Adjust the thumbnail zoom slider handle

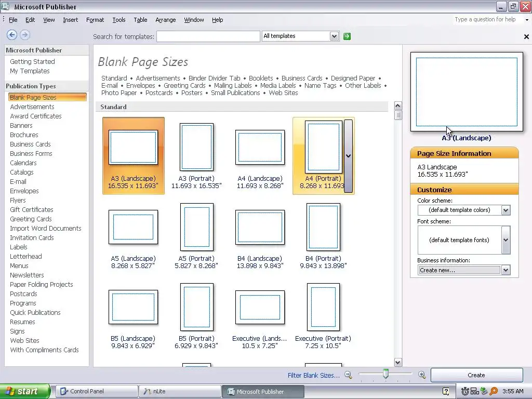[386, 374]
